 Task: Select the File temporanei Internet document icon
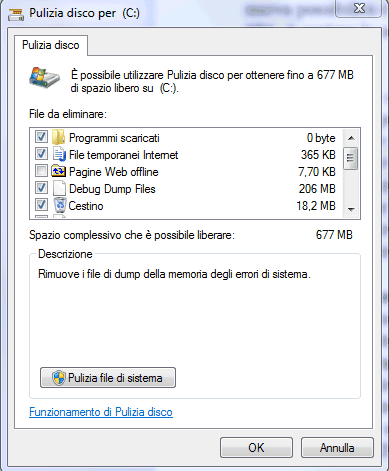click(59, 155)
